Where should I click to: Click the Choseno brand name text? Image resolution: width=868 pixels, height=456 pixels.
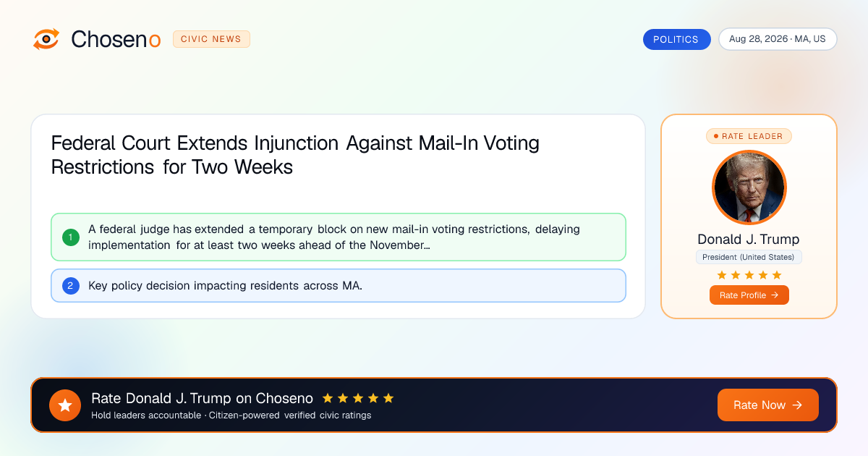pos(116,39)
